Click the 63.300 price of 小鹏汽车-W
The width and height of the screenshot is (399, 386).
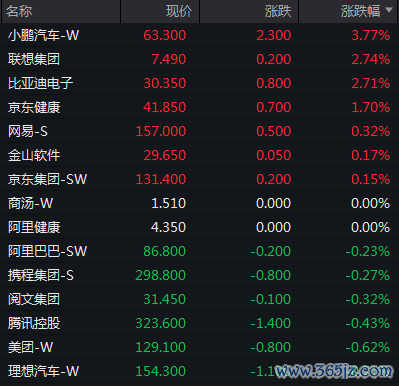(165, 35)
